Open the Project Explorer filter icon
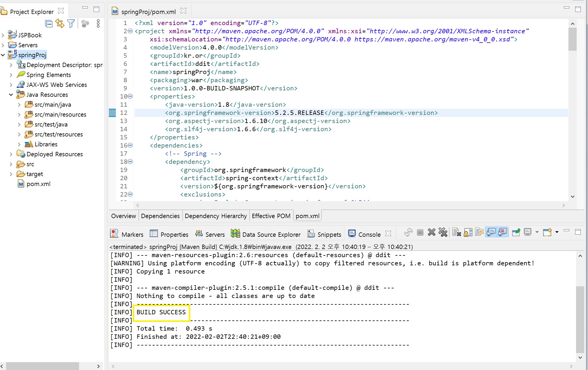Screen dimensions: 588x370 71,24
